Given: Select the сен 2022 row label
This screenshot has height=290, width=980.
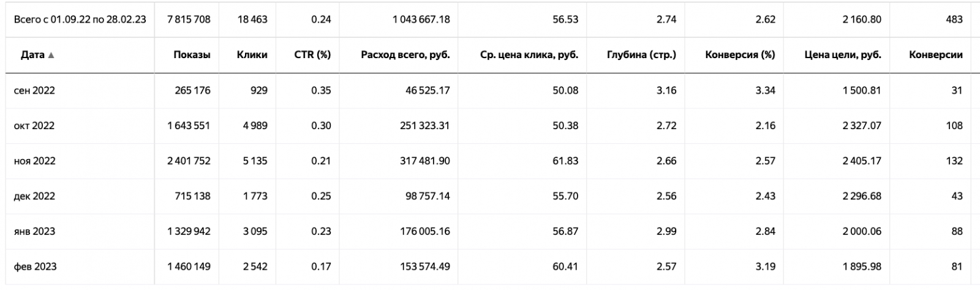Looking at the screenshot, I should pos(34,91).
